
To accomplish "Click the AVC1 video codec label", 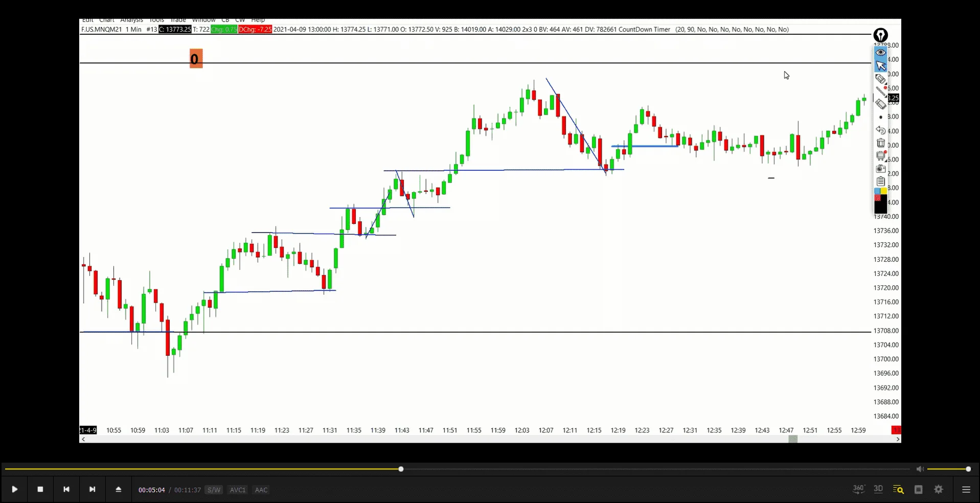I will [x=238, y=490].
